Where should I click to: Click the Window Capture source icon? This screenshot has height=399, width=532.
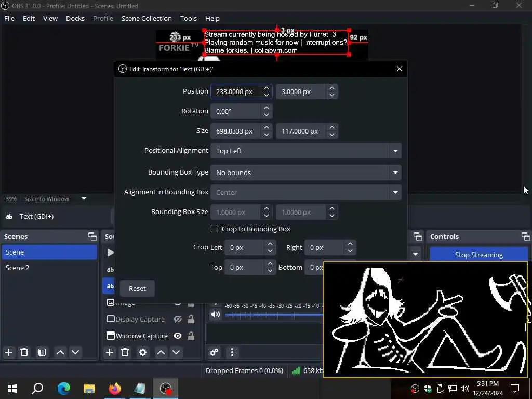[111, 336]
